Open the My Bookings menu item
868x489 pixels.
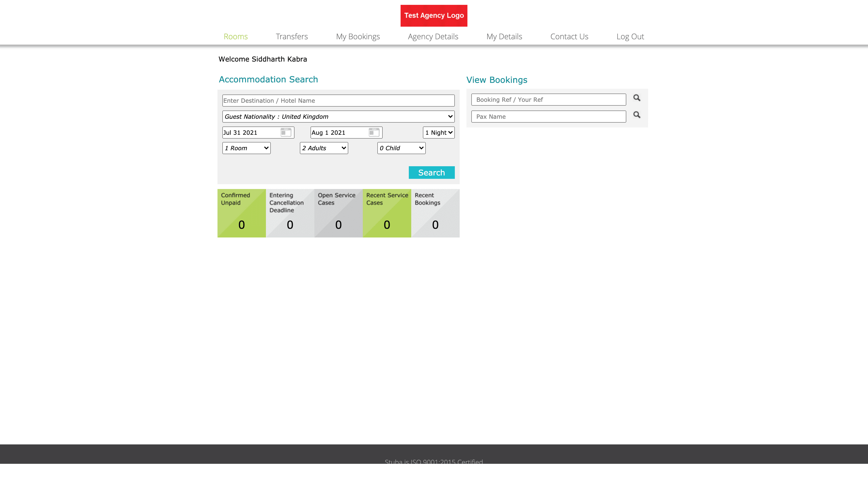[358, 36]
